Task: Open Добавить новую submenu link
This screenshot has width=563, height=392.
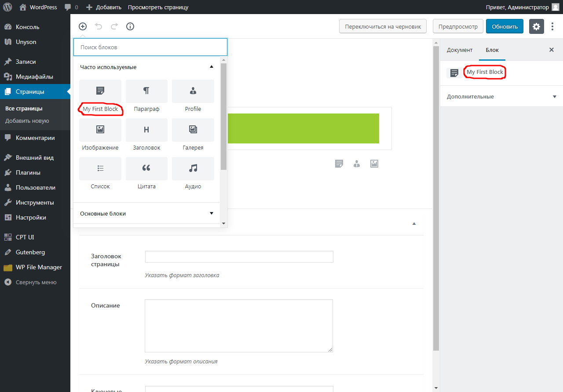Action: pyautogui.click(x=27, y=121)
